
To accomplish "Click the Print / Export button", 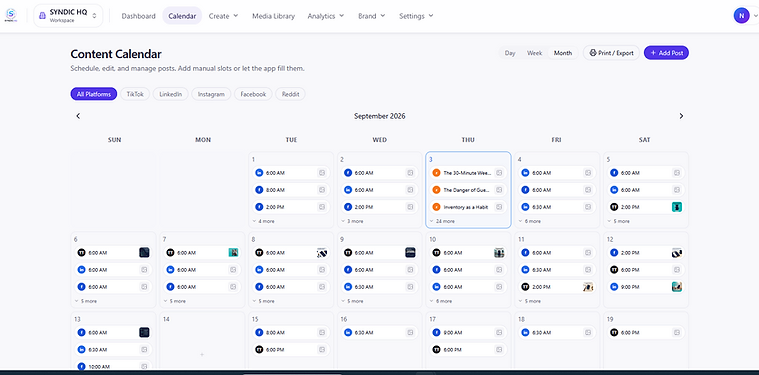I will 611,53.
